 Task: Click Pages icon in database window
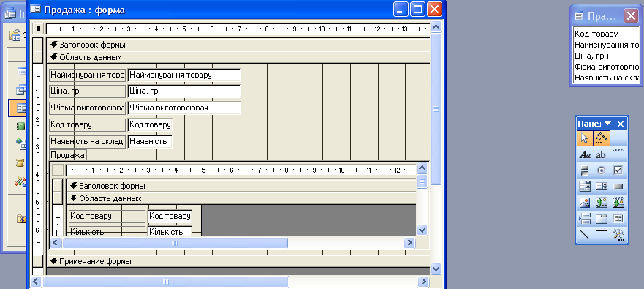pos(21,144)
